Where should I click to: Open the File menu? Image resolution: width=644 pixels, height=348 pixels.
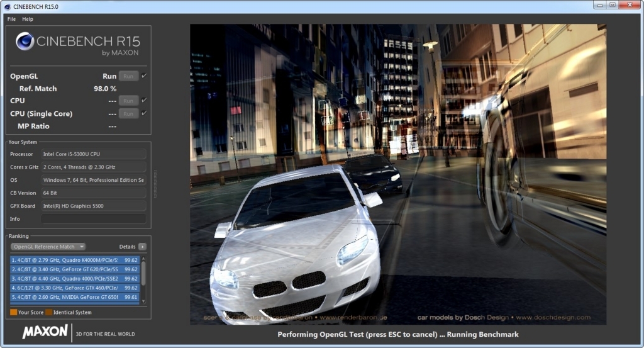(x=11, y=19)
